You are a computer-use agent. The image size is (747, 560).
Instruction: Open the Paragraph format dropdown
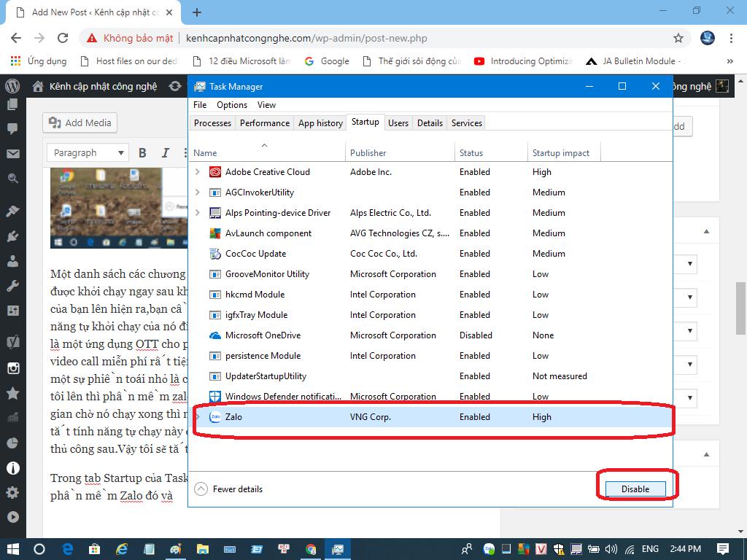(88, 152)
